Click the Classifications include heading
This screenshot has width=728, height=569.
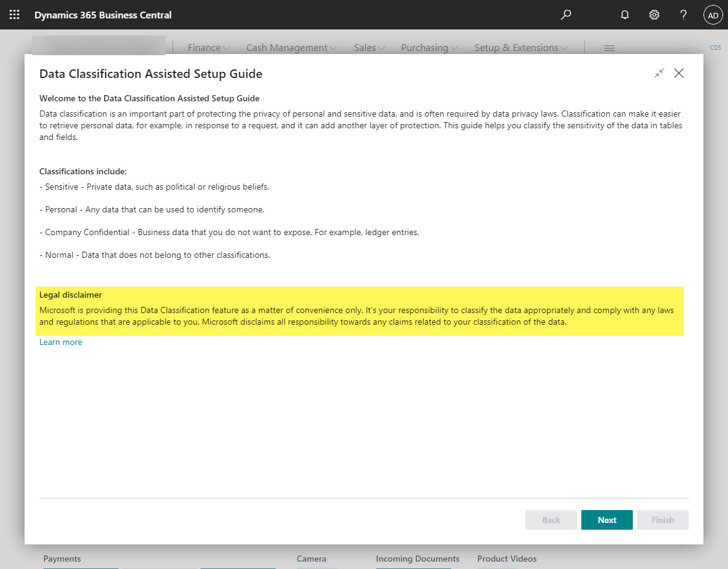pyautogui.click(x=83, y=171)
